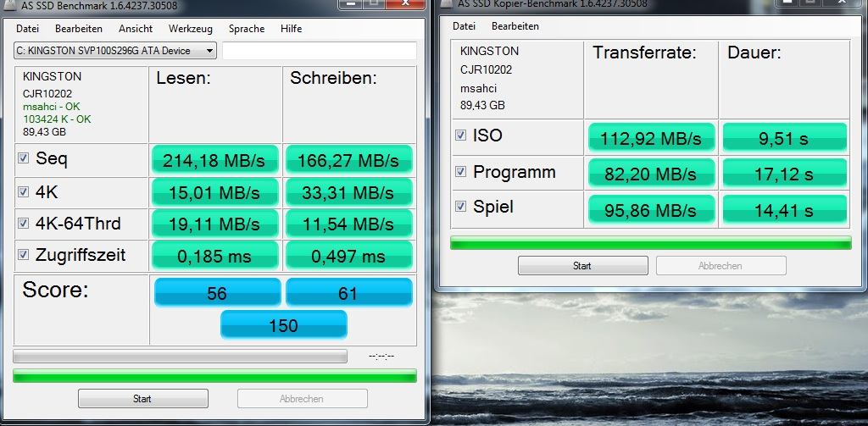This screenshot has height=426, width=868.
Task: Click the read access time 0,185 ms
Action: click(x=214, y=256)
